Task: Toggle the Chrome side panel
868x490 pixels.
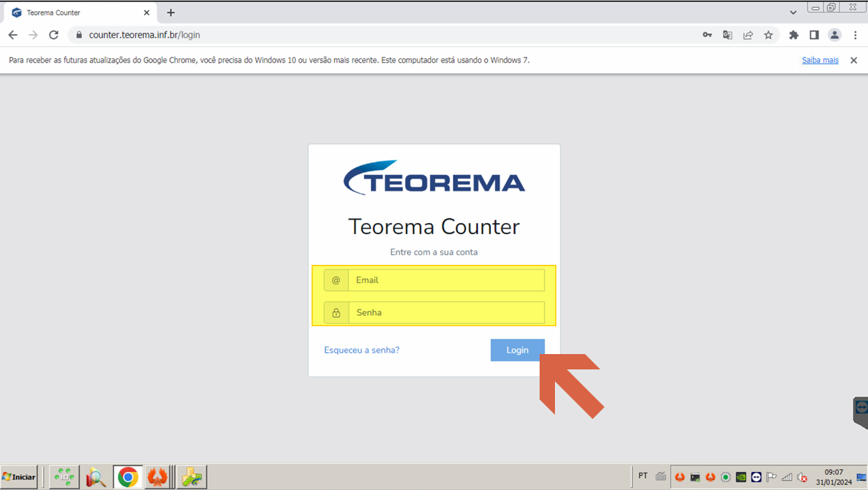Action: tap(814, 35)
